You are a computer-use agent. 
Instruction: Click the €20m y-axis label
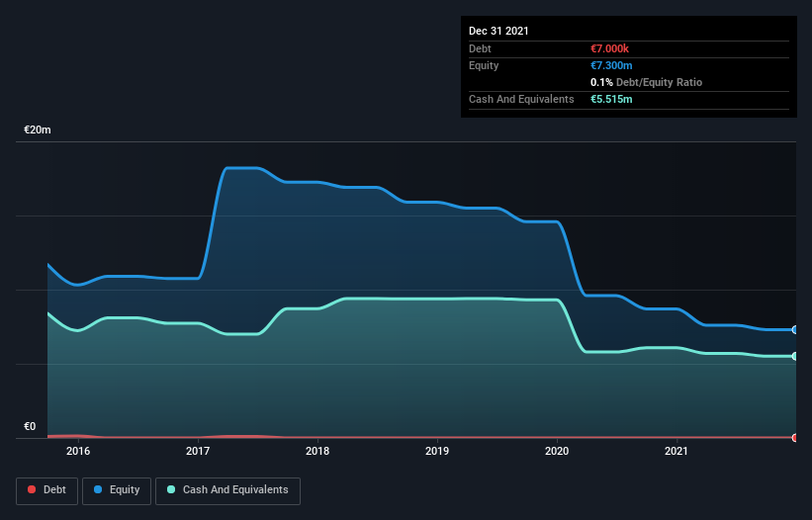[38, 130]
